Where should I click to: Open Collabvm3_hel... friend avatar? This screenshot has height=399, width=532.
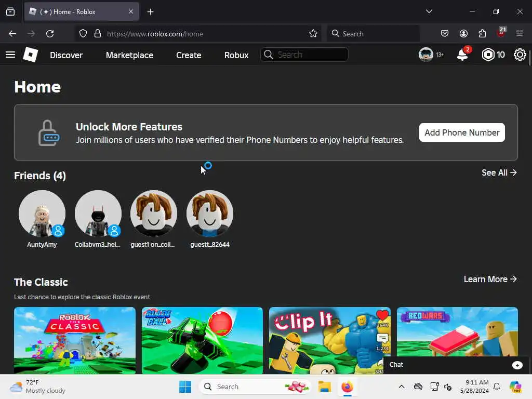pyautogui.click(x=98, y=214)
